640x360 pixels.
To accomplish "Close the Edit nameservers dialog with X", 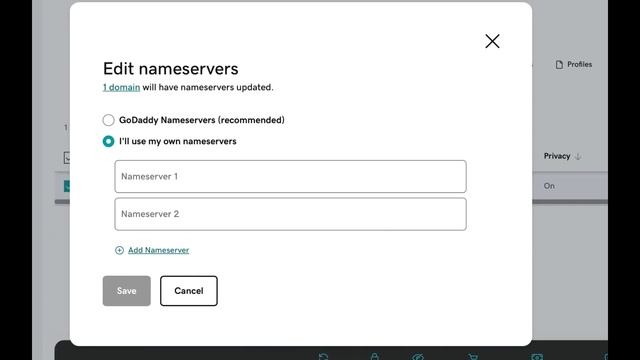I will click(492, 41).
